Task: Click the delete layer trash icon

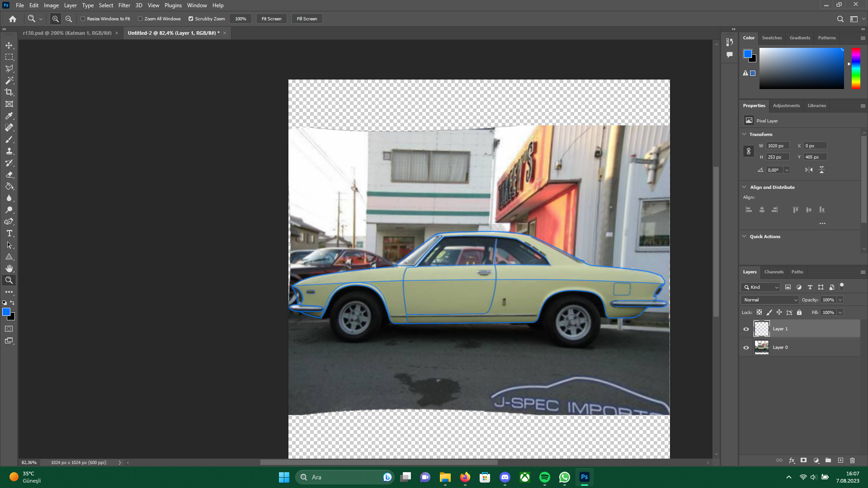Action: coord(853,460)
